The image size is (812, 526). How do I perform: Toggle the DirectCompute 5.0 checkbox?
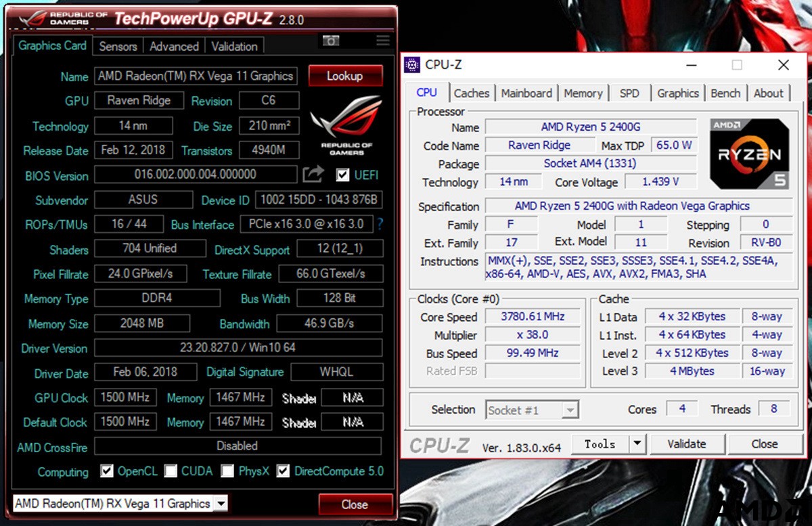[x=283, y=471]
